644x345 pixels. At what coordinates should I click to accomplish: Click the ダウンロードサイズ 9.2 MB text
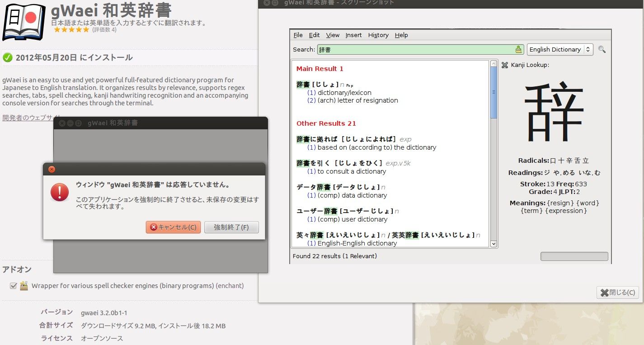point(118,326)
